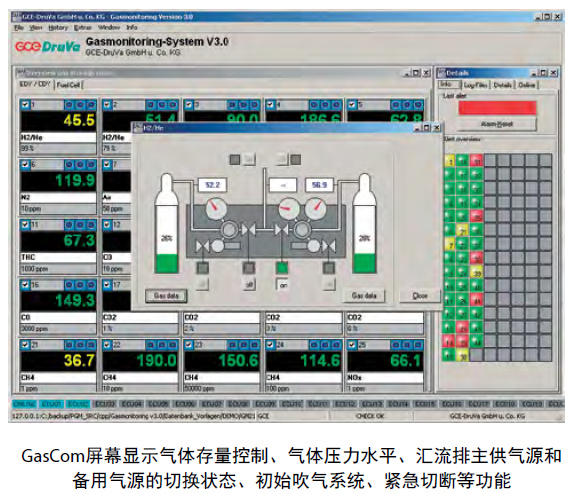Toggle checkbox of channel 21 CH4

[25, 344]
